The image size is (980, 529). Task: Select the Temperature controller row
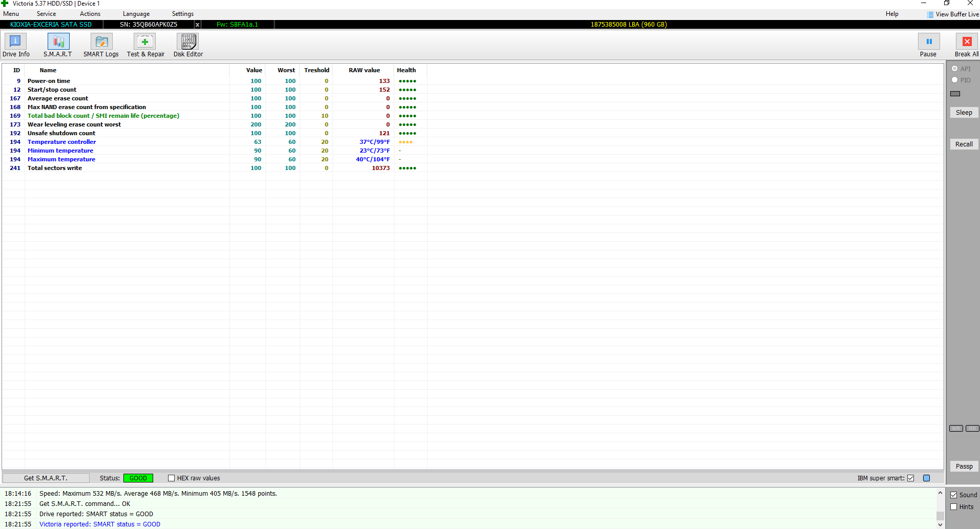click(215, 142)
